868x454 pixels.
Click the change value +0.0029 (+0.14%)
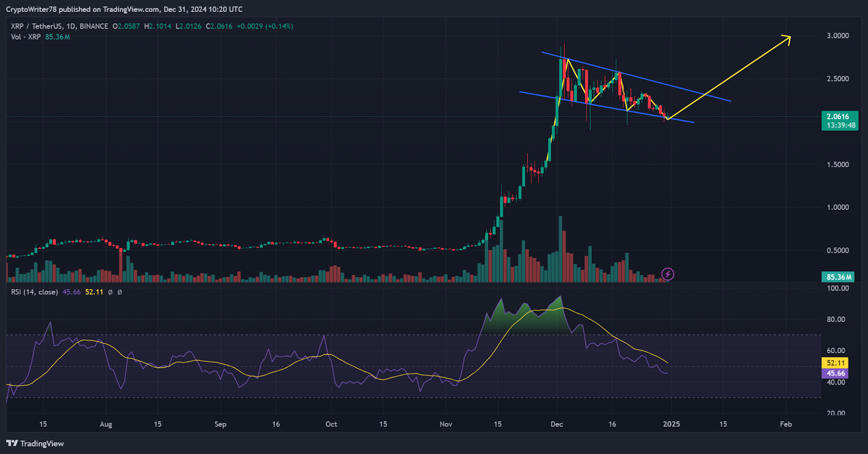click(265, 26)
